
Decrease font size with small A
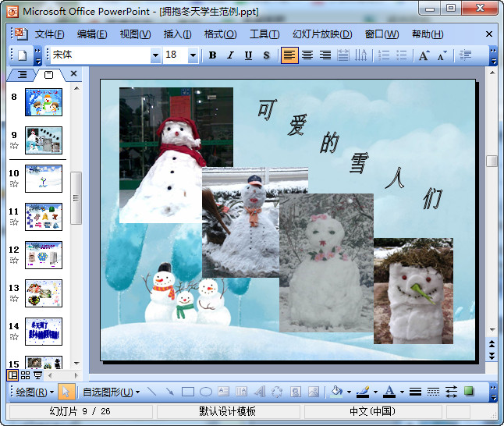click(x=442, y=55)
